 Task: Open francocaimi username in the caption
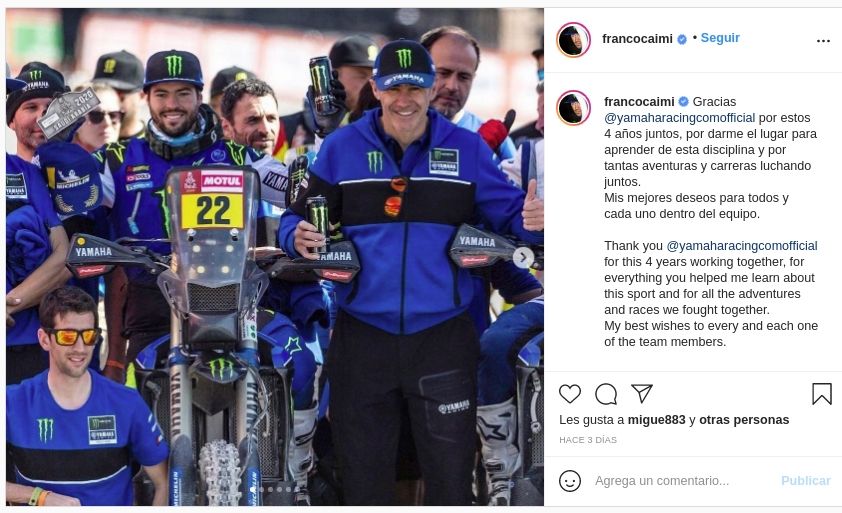639,102
